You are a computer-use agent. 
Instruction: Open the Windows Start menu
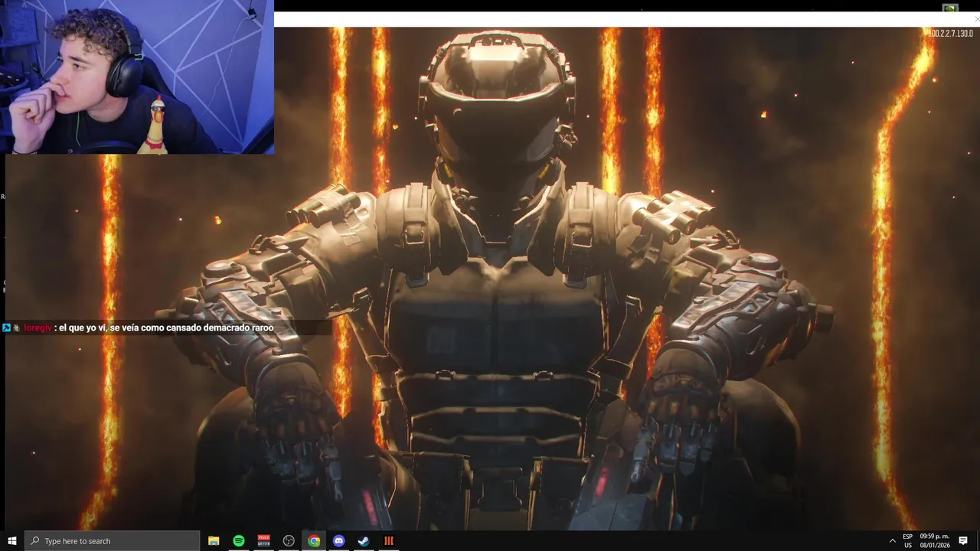pos(11,541)
